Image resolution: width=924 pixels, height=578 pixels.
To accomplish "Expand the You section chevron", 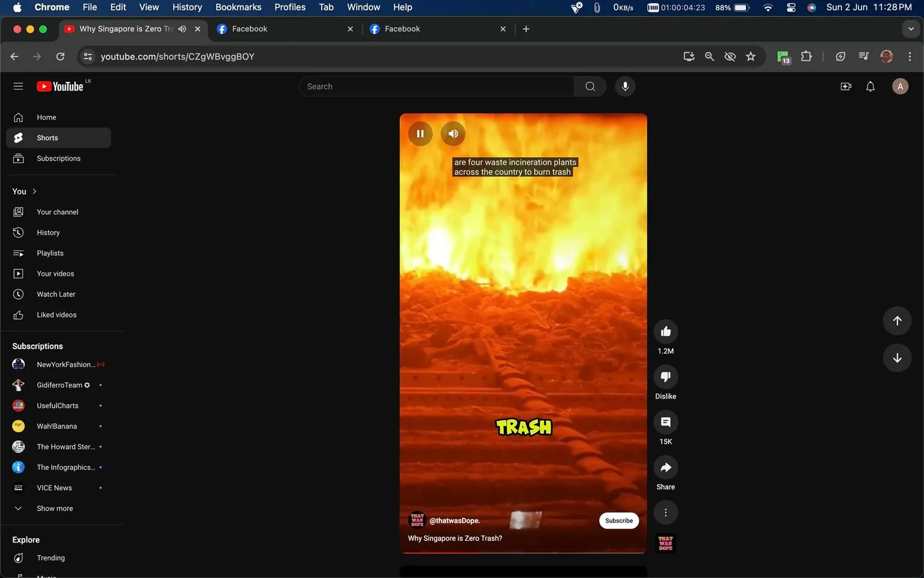I will tap(34, 191).
